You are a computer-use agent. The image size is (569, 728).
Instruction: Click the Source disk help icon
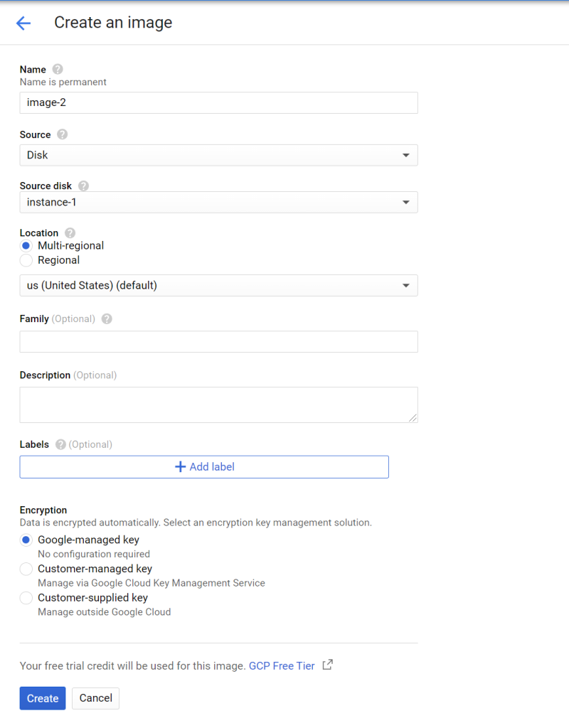[84, 186]
